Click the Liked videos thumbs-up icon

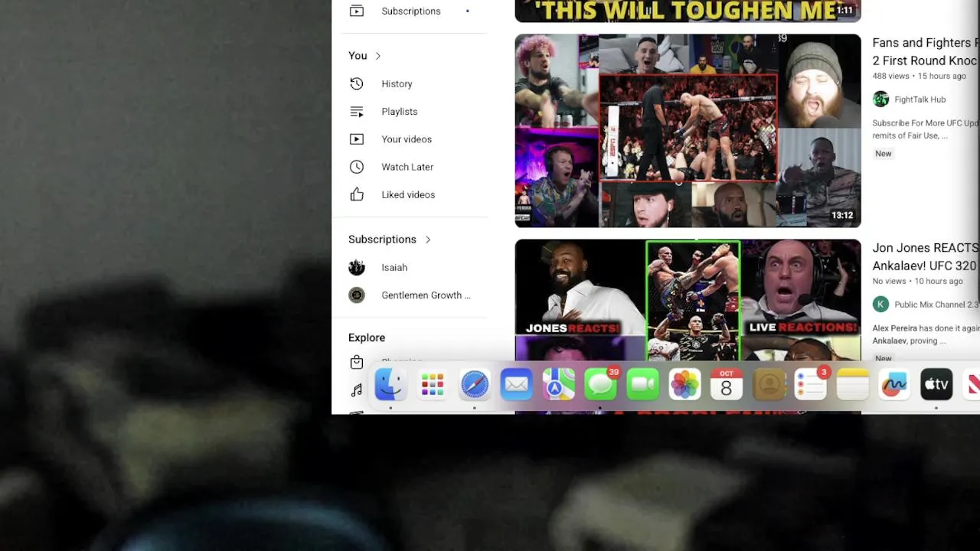(357, 194)
